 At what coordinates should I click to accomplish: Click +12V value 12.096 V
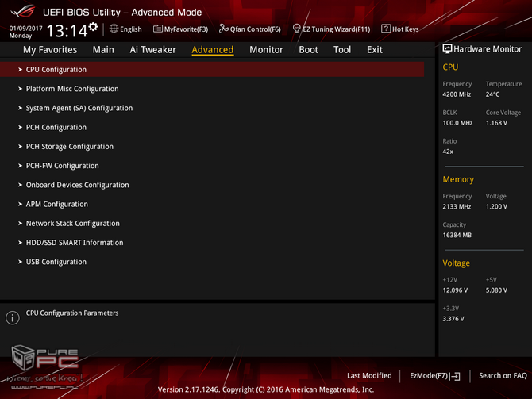pos(455,290)
